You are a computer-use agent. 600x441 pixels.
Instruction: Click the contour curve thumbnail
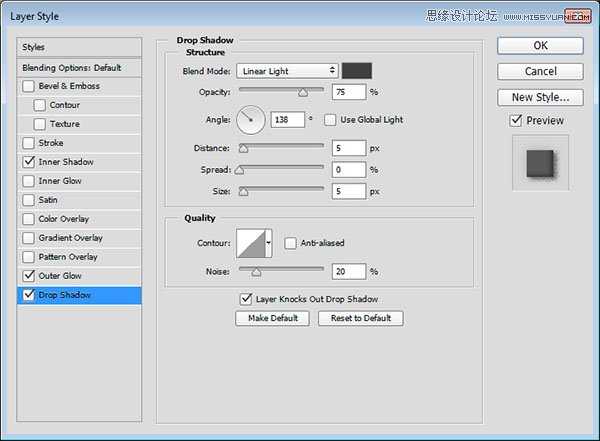(x=251, y=243)
